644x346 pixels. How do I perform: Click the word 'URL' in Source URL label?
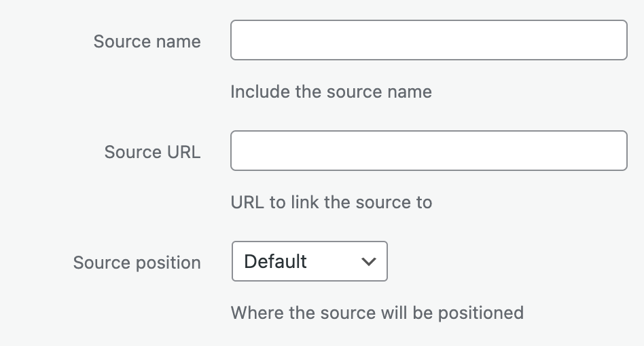coord(183,152)
